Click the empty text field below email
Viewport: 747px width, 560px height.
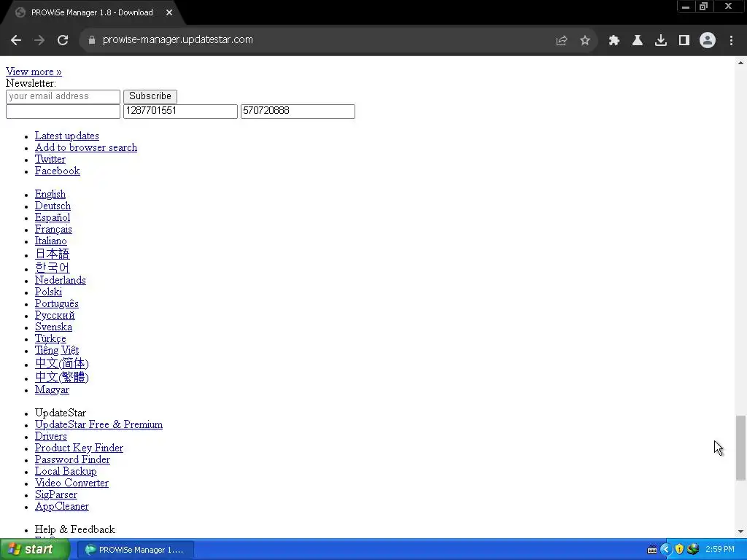63,112
